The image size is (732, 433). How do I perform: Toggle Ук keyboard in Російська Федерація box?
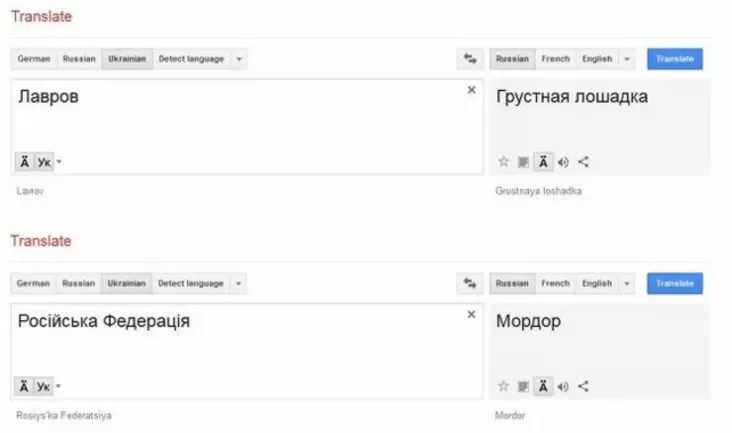pos(44,387)
